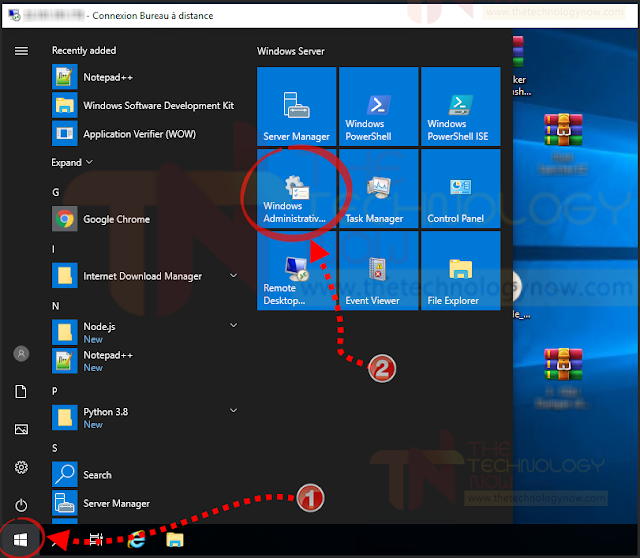Click the Windows Server group title
Image resolution: width=640 pixels, height=558 pixels.
(x=291, y=51)
